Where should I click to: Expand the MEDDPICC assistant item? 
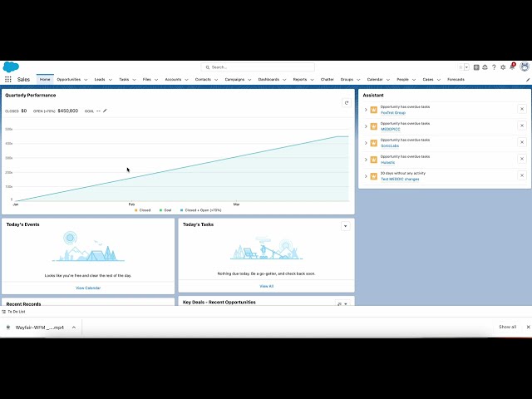(366, 126)
